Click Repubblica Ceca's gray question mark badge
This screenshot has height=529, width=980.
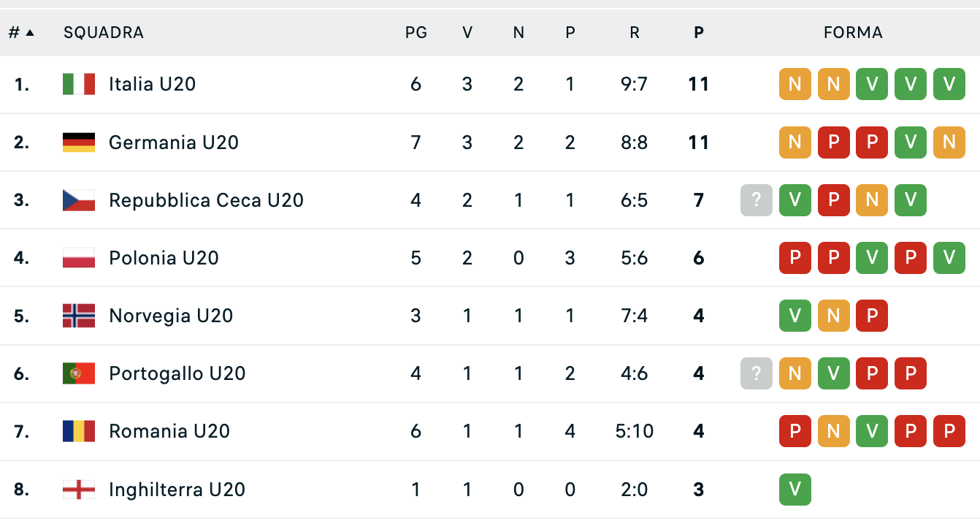click(x=757, y=200)
